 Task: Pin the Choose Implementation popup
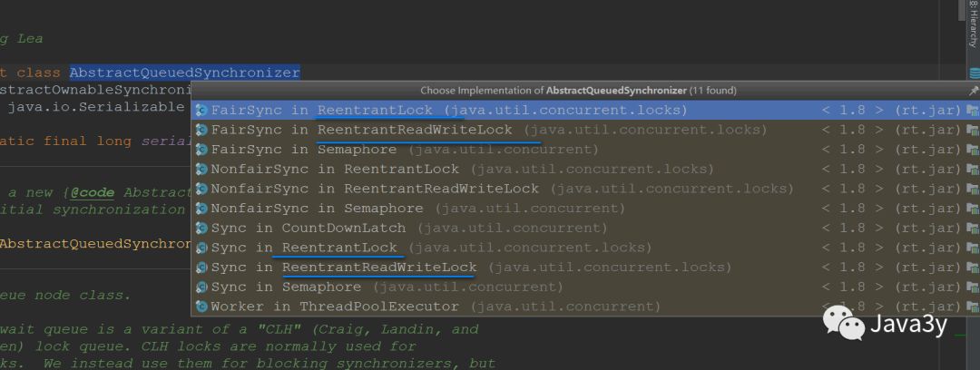coord(973,91)
